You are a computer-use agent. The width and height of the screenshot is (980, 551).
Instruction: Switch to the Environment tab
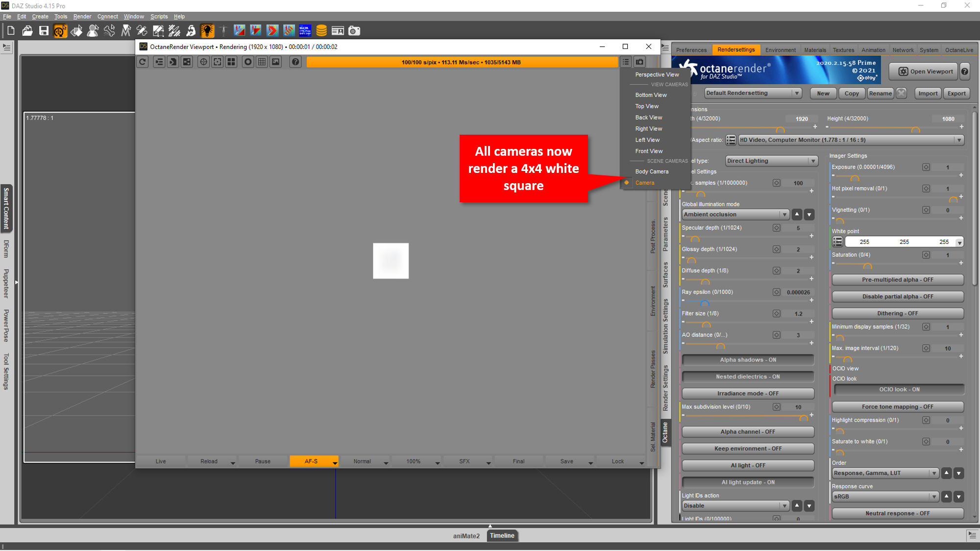tap(780, 50)
